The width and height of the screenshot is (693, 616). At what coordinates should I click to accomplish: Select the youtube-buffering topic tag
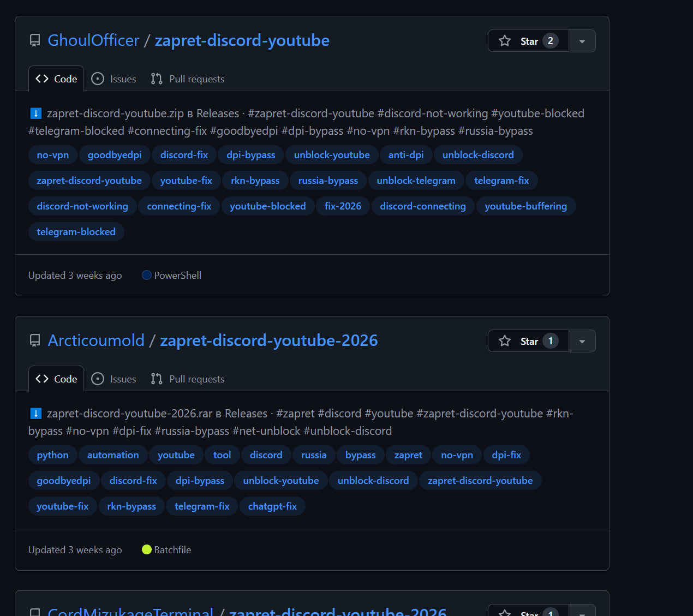[x=526, y=206]
